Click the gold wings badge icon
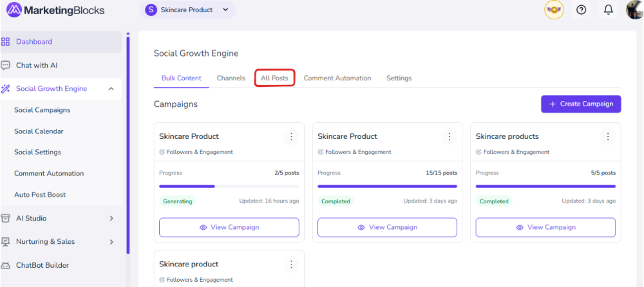The width and height of the screenshot is (644, 287). point(554,10)
